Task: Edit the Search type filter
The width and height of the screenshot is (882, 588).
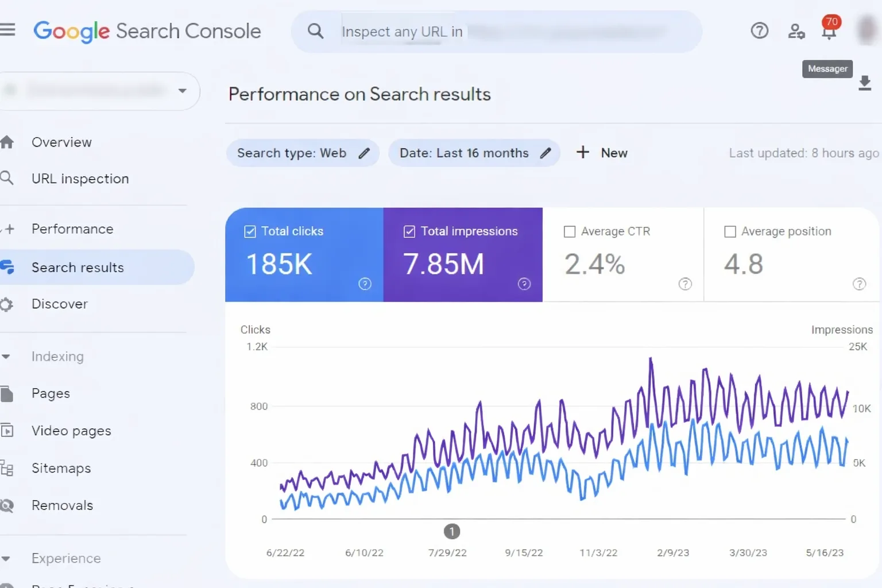Action: coord(364,153)
